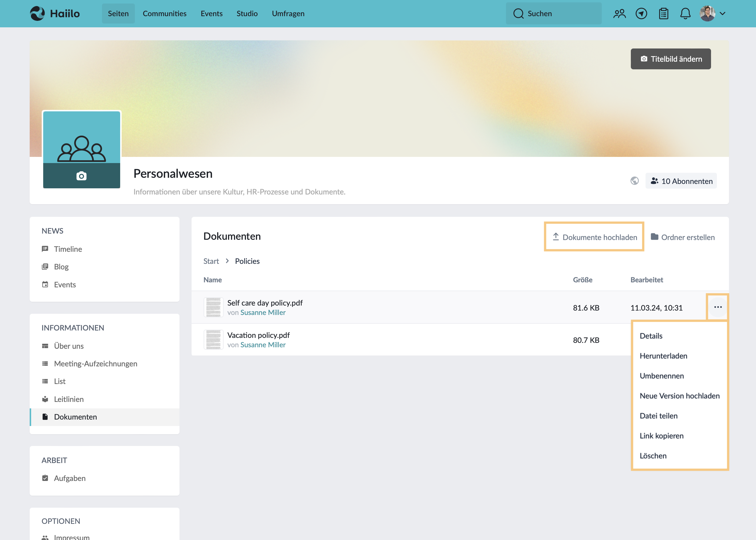
Task: Click the search magnifier icon
Action: click(518, 14)
